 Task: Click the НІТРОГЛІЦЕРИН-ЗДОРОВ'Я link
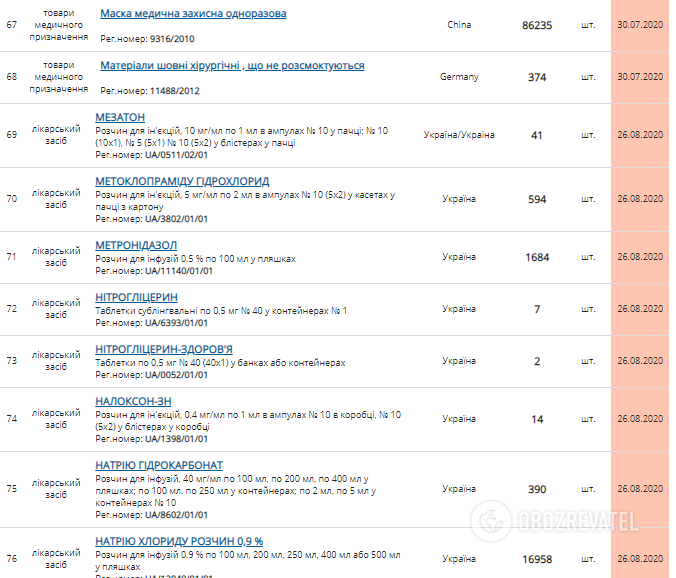[164, 349]
